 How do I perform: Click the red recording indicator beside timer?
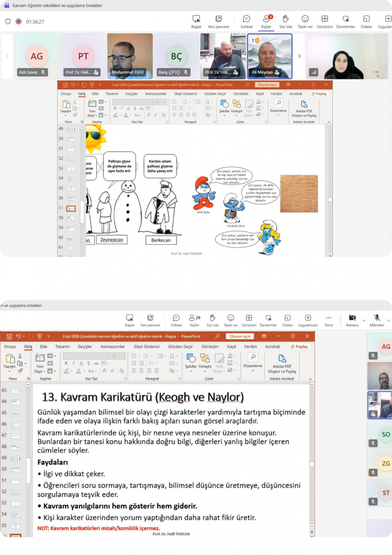tap(18, 21)
